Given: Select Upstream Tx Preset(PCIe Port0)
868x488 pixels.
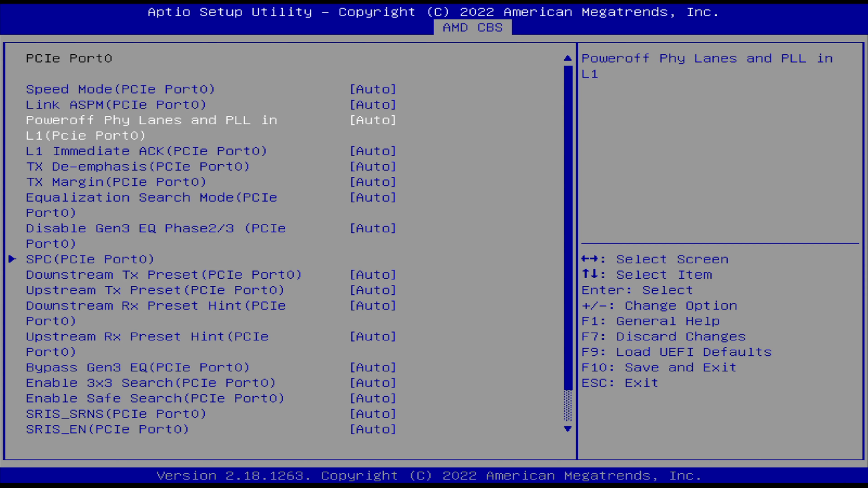Looking at the screenshot, I should [x=155, y=290].
